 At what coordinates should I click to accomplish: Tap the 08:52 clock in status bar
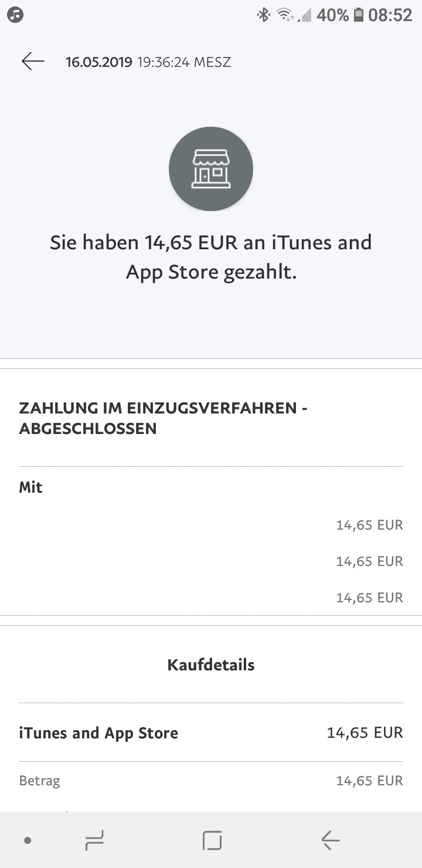click(390, 15)
